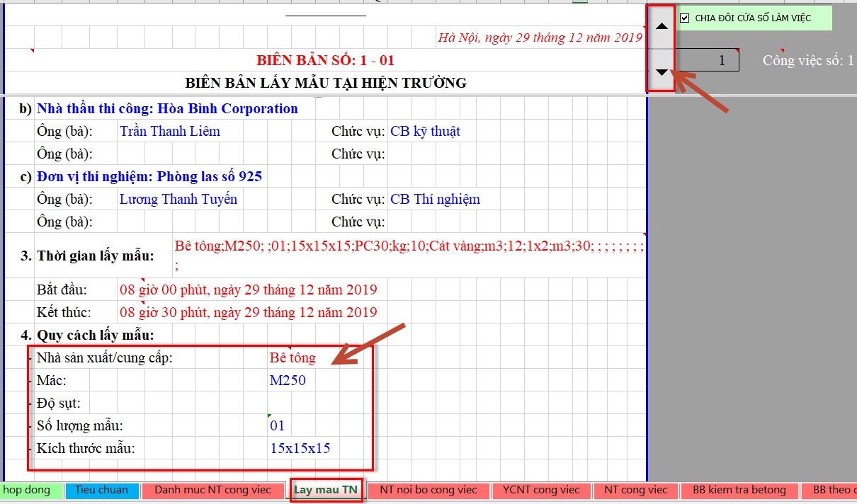Click the 'Bắt đầu' start time value

click(x=248, y=290)
